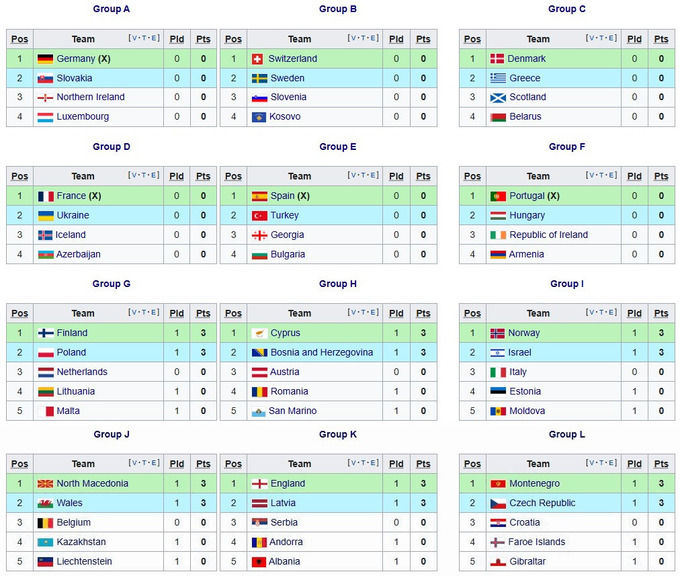The height and width of the screenshot is (576, 680).
Task: Click the Denmark flag icon
Action: point(497,59)
